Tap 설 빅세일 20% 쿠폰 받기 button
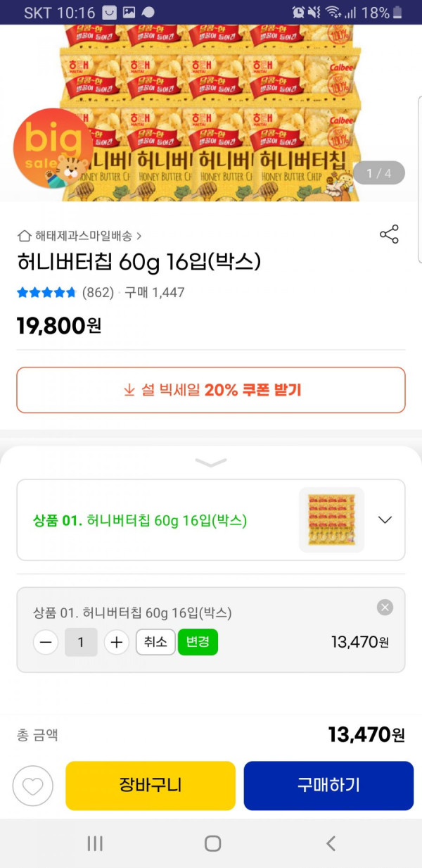Image resolution: width=422 pixels, height=868 pixels. click(x=211, y=390)
